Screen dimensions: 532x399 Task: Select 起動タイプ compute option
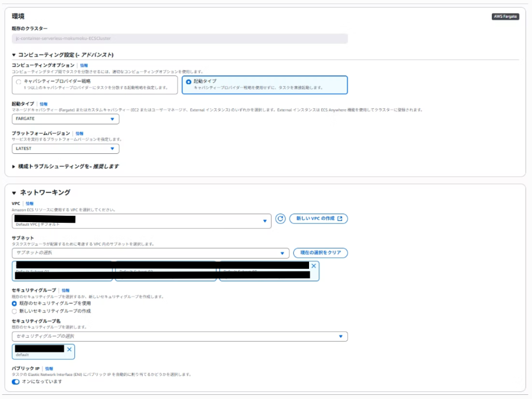(265, 85)
